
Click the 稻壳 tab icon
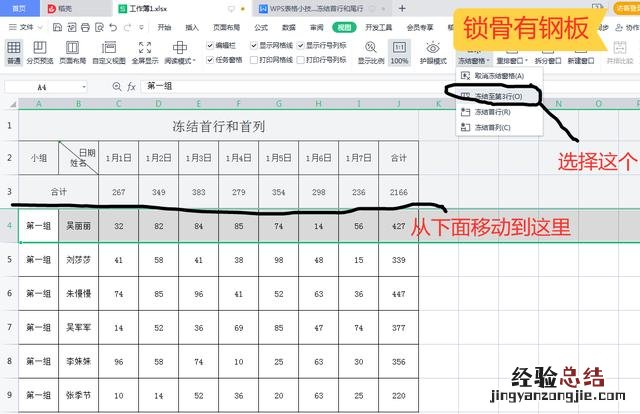coord(52,8)
